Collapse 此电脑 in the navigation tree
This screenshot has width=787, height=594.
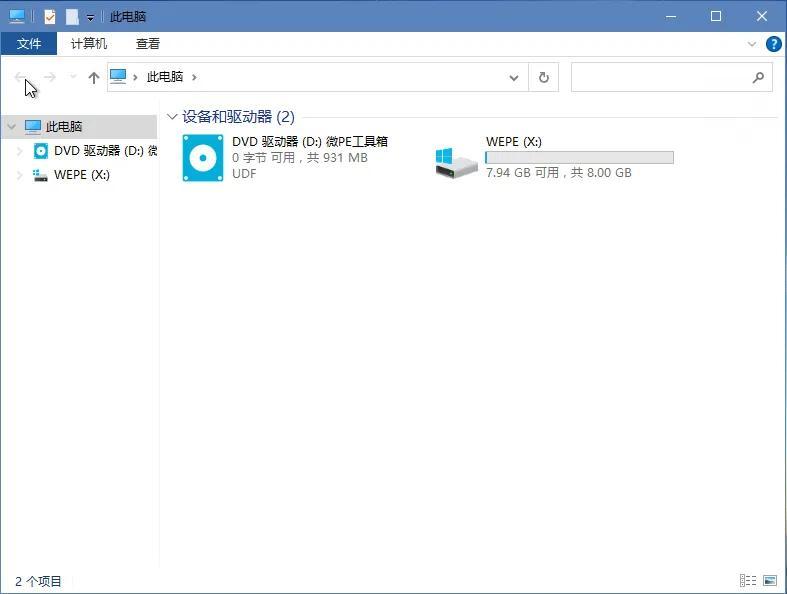coord(12,127)
